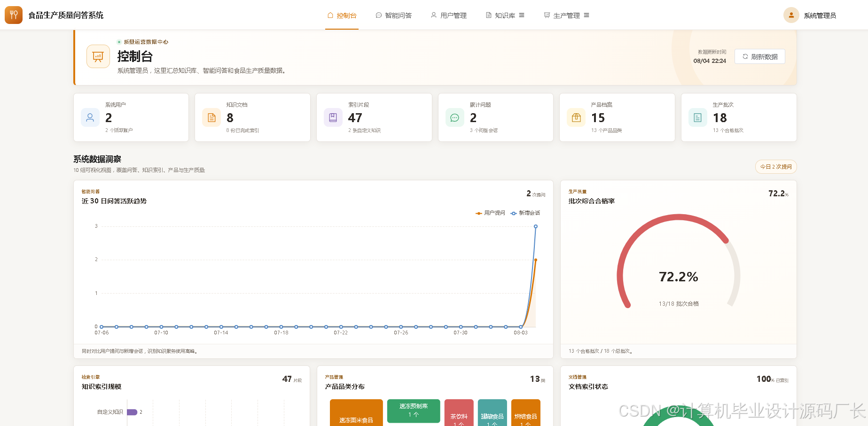Click the 13 个合格批次 subtext in 生产批次
The height and width of the screenshot is (426, 868).
[x=728, y=131]
